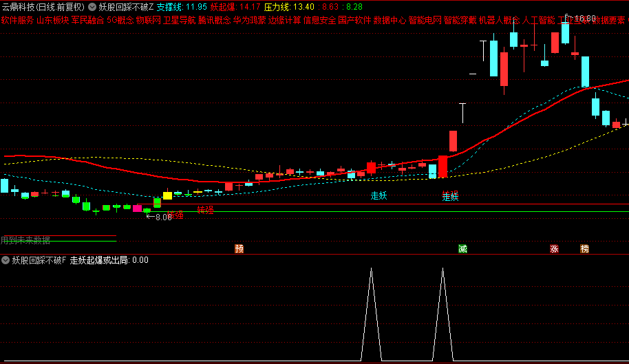Click the magenta candlestick near the 8.08 low
629x364 pixels.
pos(137,208)
